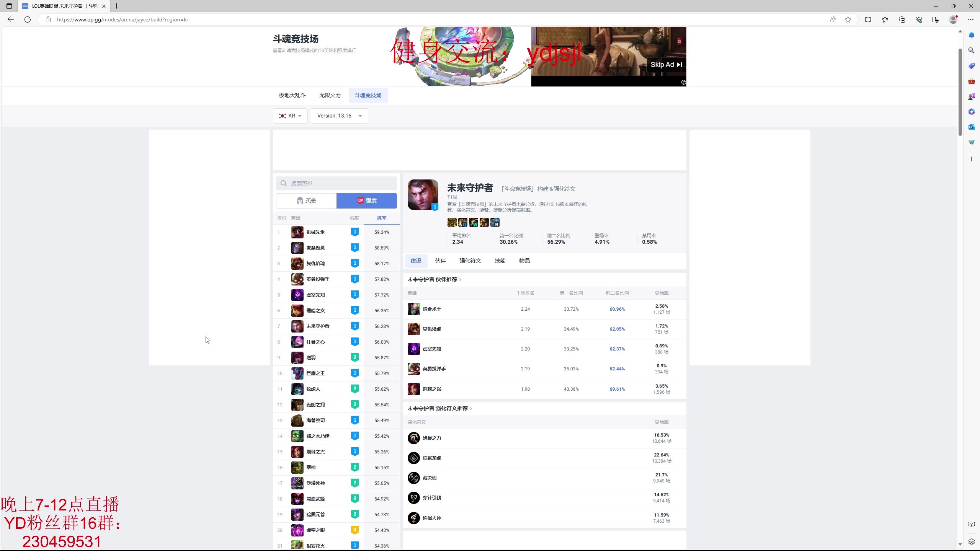Screen dimensions: 980x551
Task: Click 裁决使 augment icon
Action: (413, 478)
